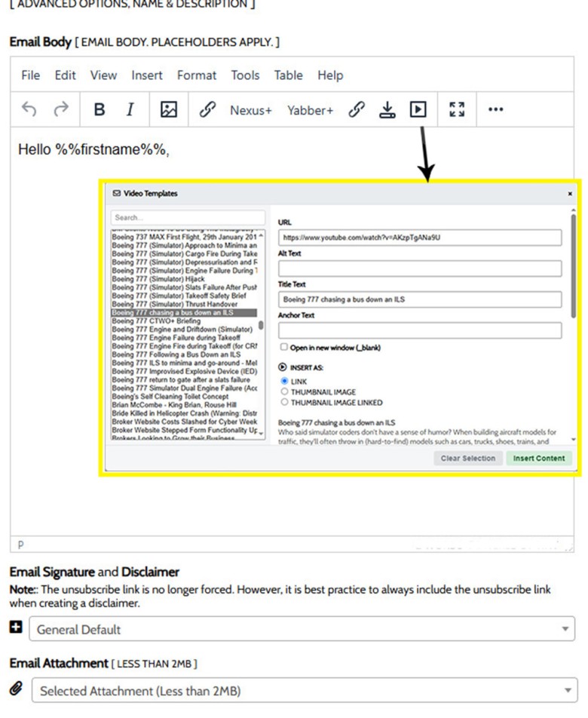Select Boeing 777 Engine and Driftdown (Simulator)
This screenshot has width=588, height=718.
point(184,330)
